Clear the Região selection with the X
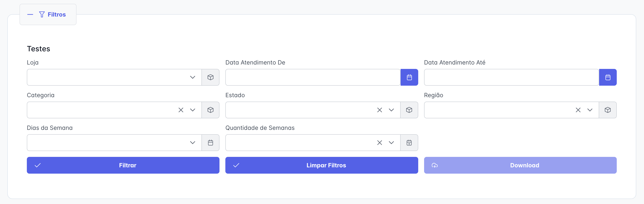 578,110
